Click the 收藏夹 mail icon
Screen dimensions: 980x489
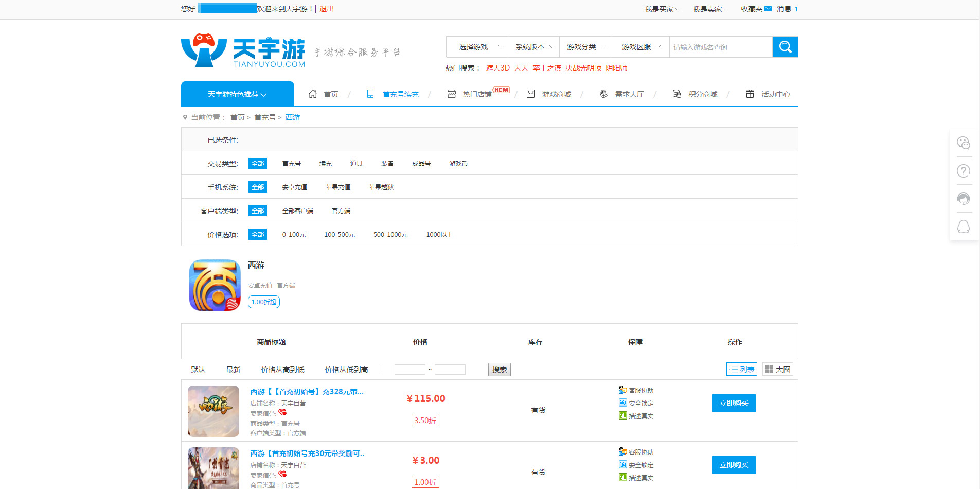(768, 9)
